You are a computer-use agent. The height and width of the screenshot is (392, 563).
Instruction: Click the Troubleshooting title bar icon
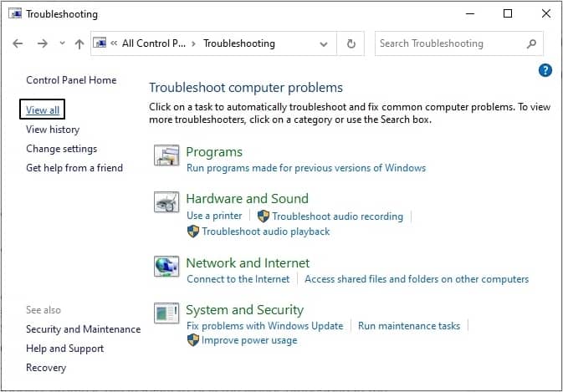[15, 13]
